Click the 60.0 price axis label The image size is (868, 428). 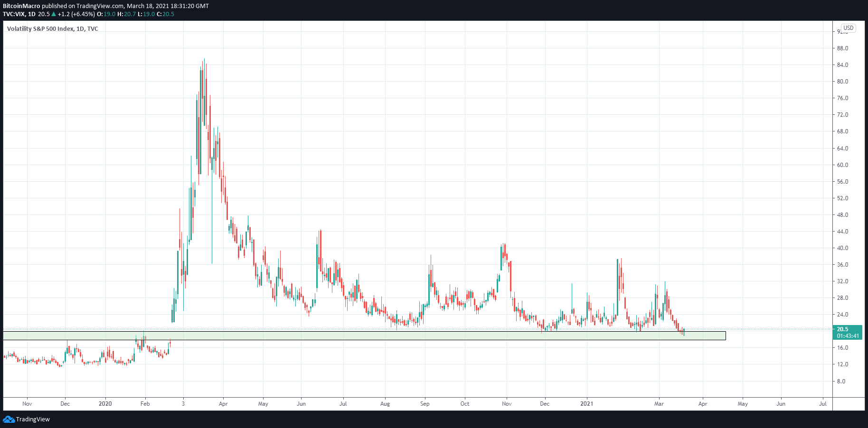(x=842, y=165)
